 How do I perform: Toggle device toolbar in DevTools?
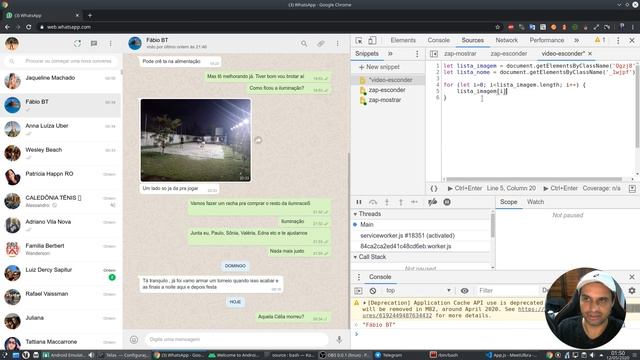[372, 40]
